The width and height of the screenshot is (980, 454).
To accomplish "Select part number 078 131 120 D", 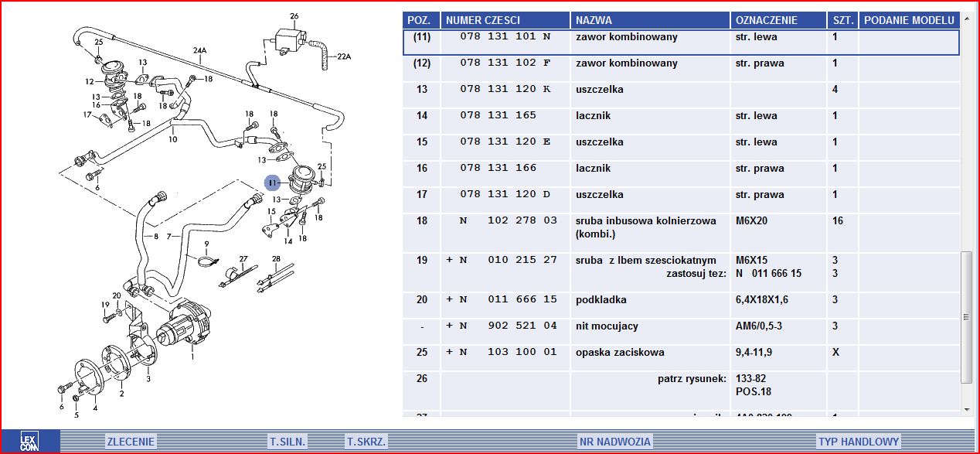I will pos(505,194).
